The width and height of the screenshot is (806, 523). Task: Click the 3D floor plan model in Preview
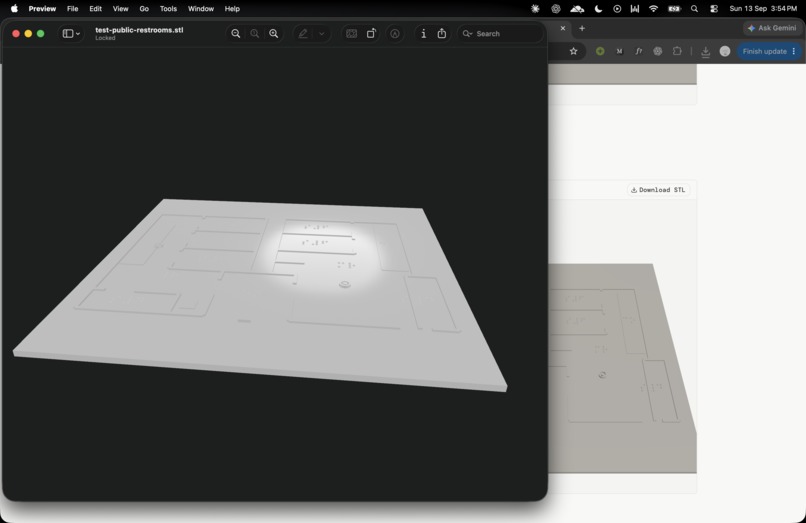[260, 295]
